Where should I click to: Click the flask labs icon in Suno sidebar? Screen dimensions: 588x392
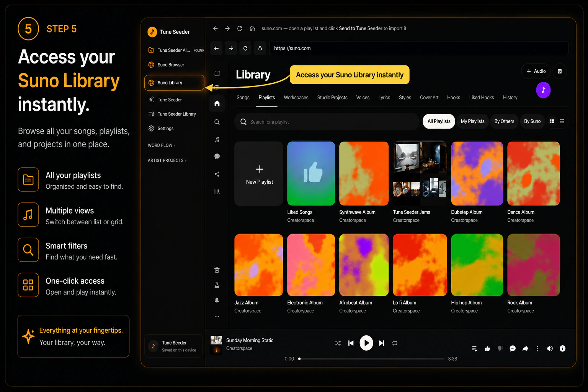[x=217, y=285]
